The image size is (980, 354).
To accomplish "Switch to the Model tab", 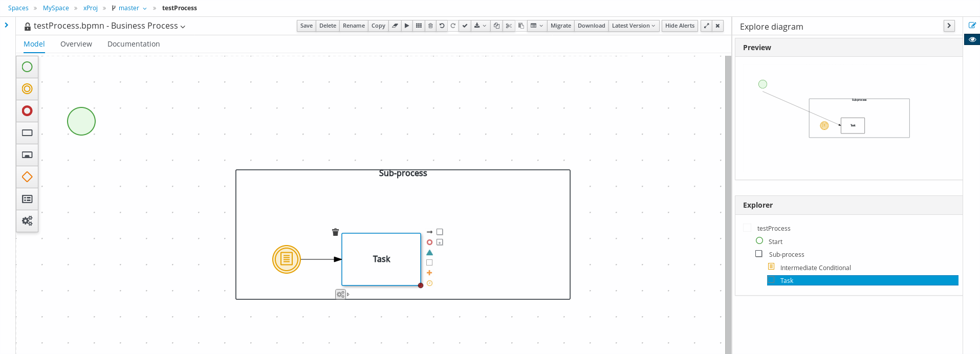I will tap(34, 44).
